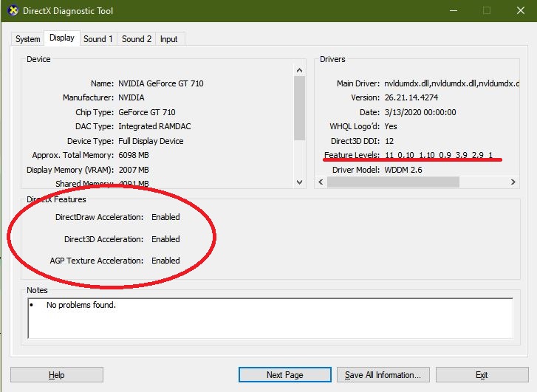Select the device name NVIDIA GeForce GT 710
This screenshot has height=392, width=537.
pos(161,83)
